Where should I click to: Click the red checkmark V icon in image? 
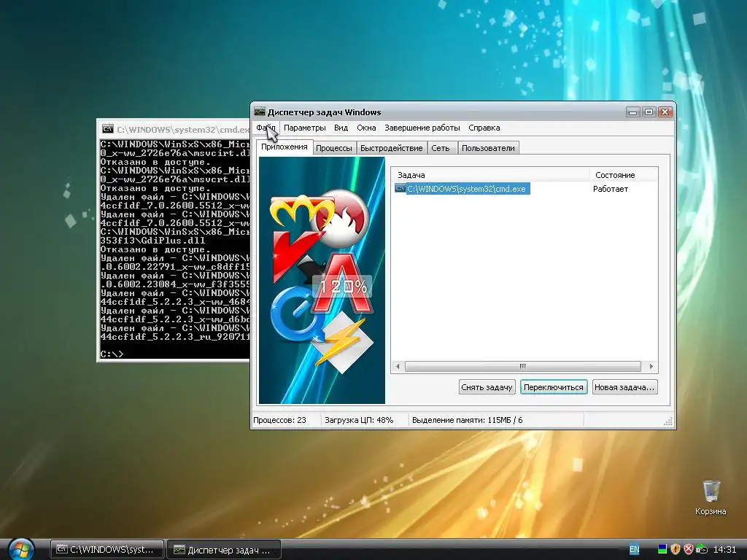[295, 254]
